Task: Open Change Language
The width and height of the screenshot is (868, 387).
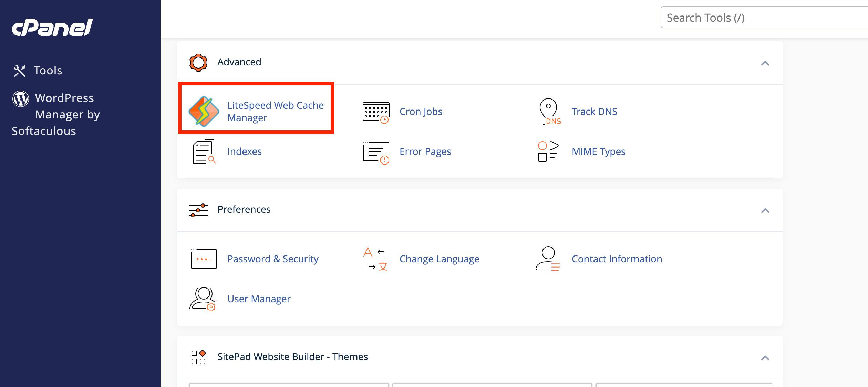Action: [x=440, y=259]
